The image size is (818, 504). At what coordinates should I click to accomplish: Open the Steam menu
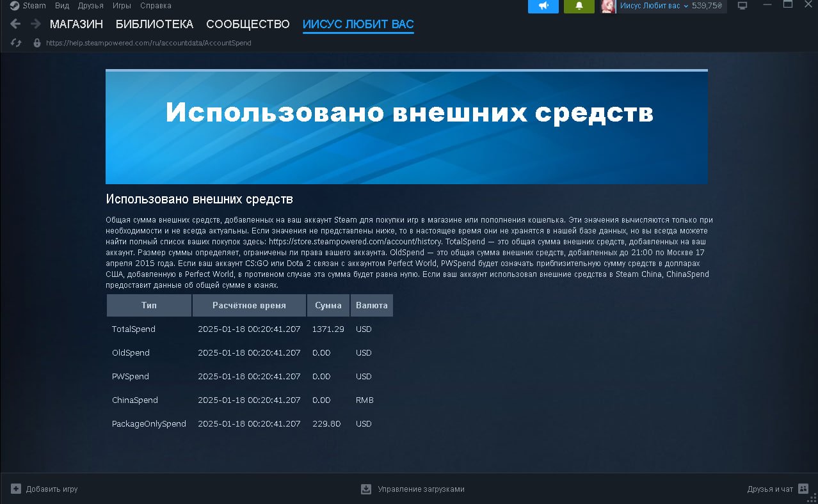[x=28, y=6]
